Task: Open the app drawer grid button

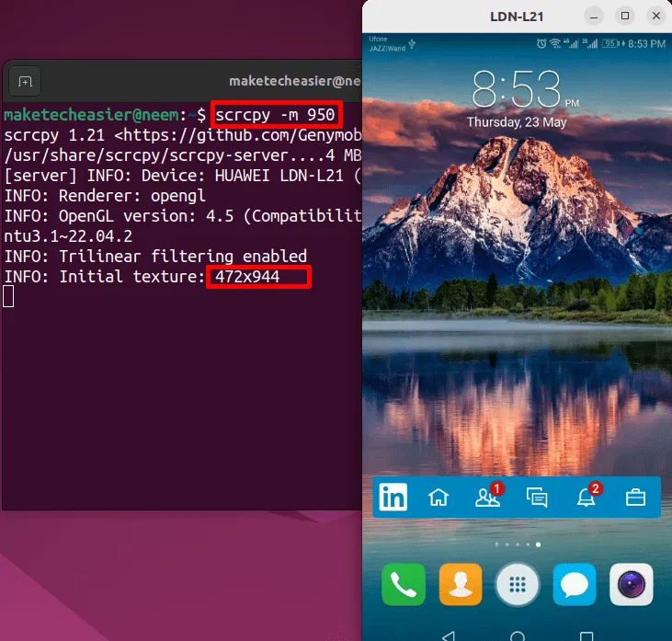Action: coord(518,584)
